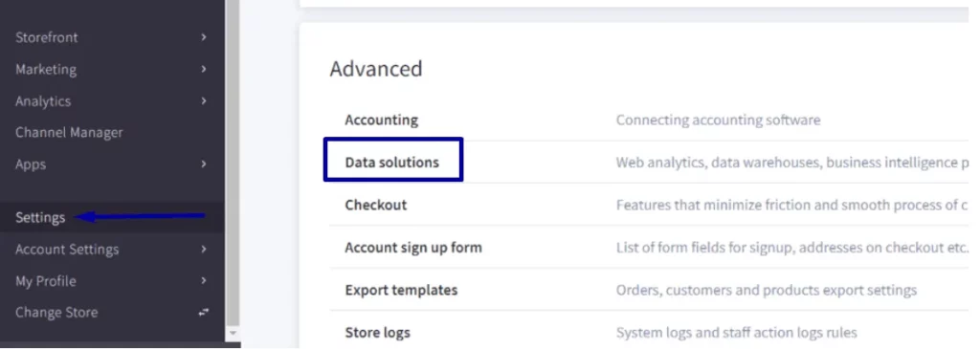Open Data solutions settings

pos(391,163)
